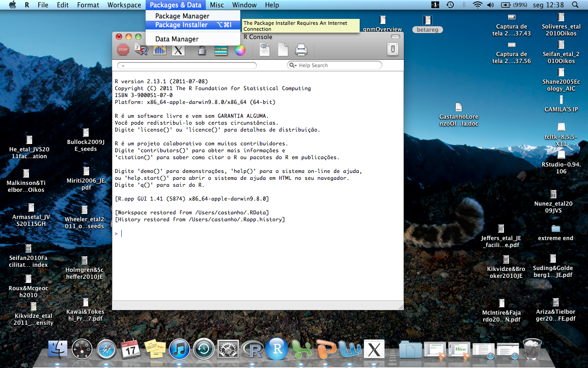Choose Package Installer menu entry
Image resolution: width=588 pixels, height=368 pixels.
pyautogui.click(x=193, y=25)
